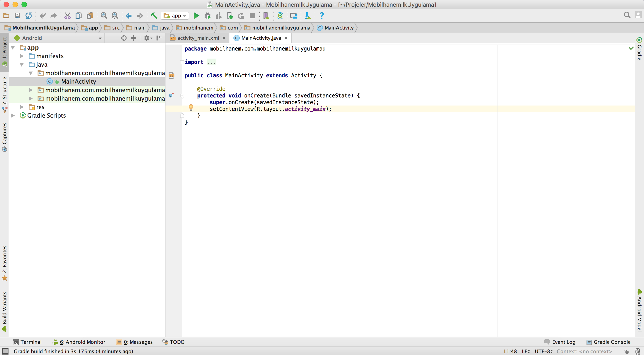Screen dimensions: 644x355
Task: Toggle the Gradle panel on right edge
Action: pos(639,49)
